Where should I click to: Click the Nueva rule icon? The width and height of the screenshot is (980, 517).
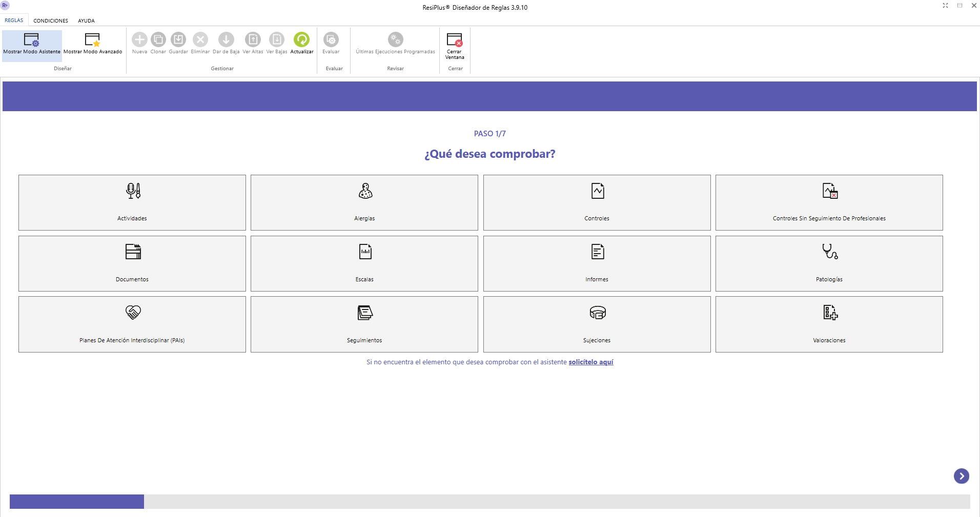(139, 39)
